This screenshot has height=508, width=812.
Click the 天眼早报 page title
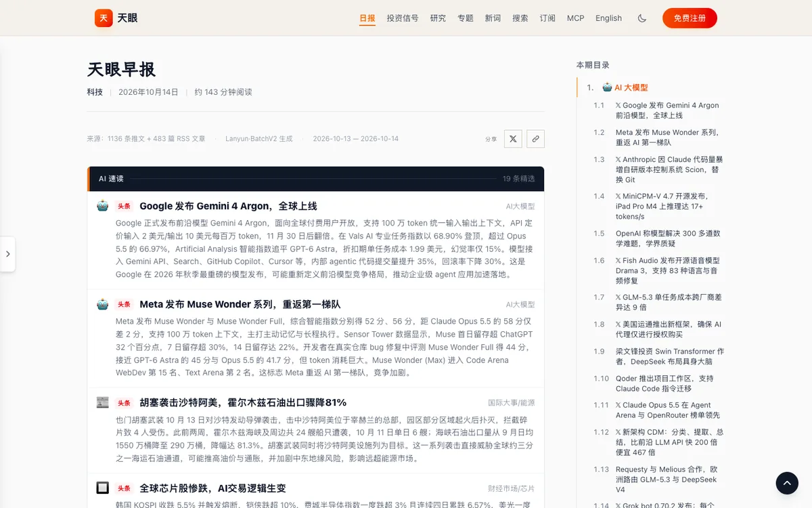(x=121, y=69)
